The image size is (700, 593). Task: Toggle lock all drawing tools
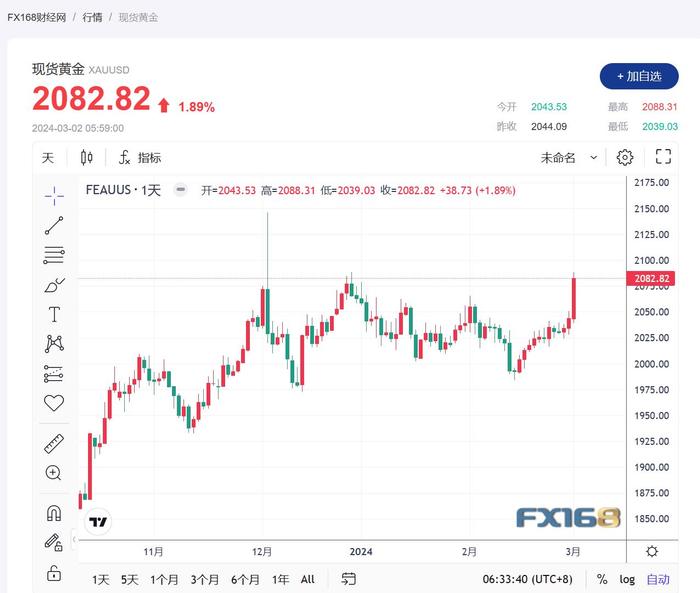[x=54, y=573]
